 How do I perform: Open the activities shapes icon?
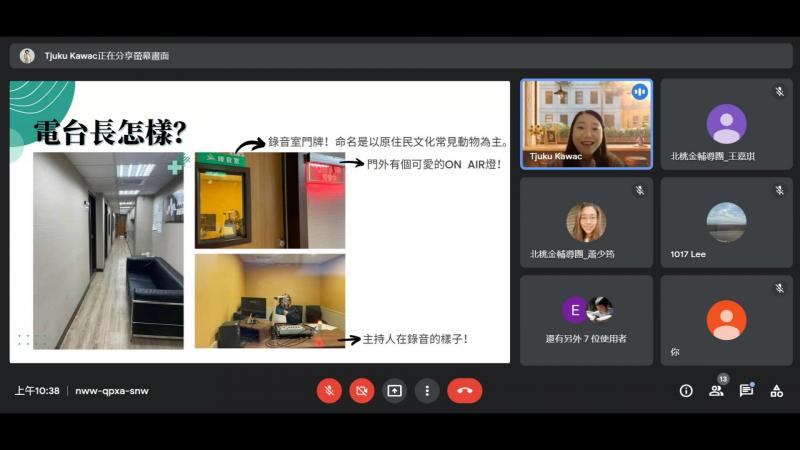[x=777, y=391]
